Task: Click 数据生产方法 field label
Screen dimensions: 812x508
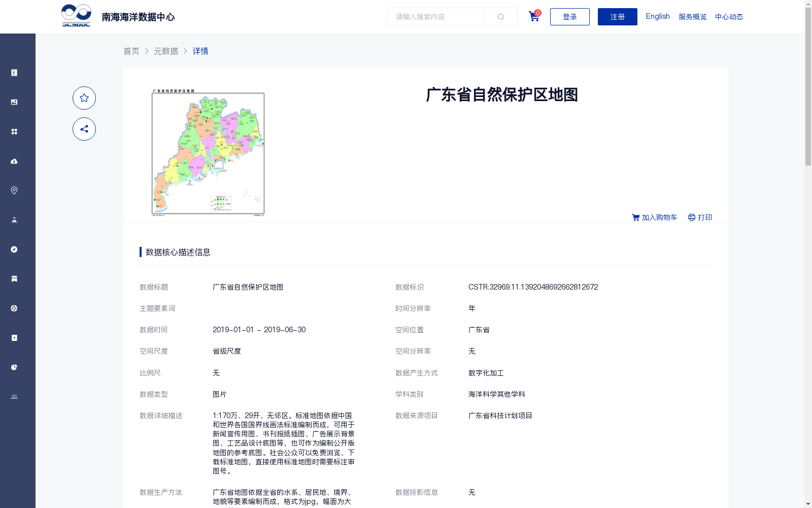Action: click(161, 492)
